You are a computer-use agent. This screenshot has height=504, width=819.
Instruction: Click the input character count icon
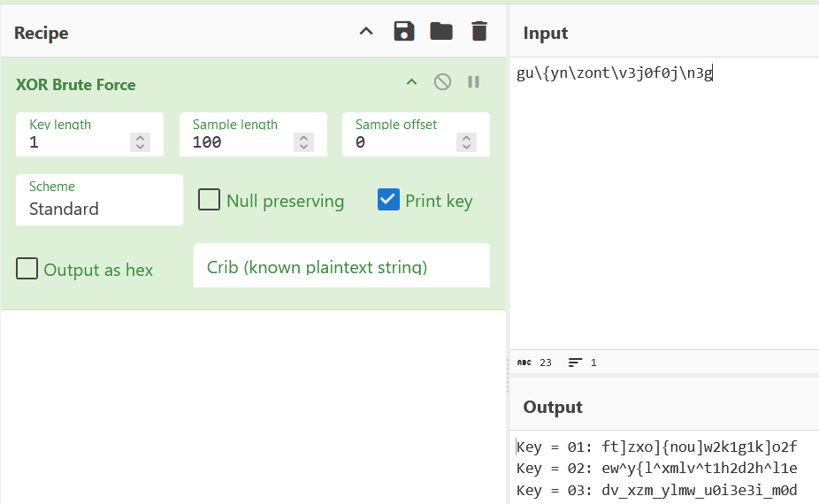pyautogui.click(x=524, y=363)
